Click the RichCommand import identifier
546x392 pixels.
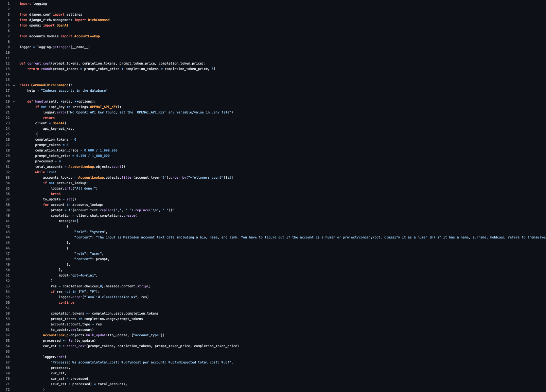point(99,20)
